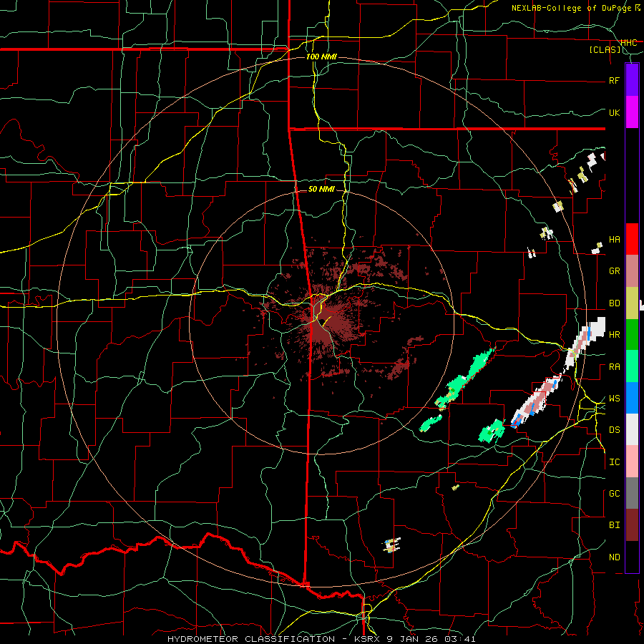The image size is (644, 644).
Task: Click the 'HR' legend label
Action: [x=614, y=335]
